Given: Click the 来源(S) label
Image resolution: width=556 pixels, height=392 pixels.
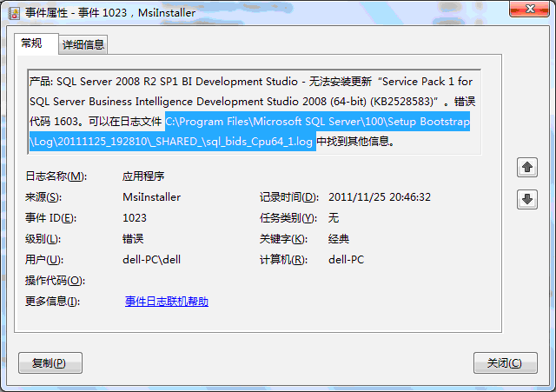Looking at the screenshot, I should click(x=43, y=197).
